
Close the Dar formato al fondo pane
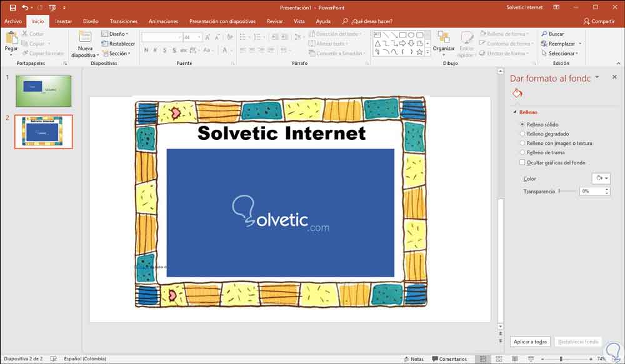[614, 77]
